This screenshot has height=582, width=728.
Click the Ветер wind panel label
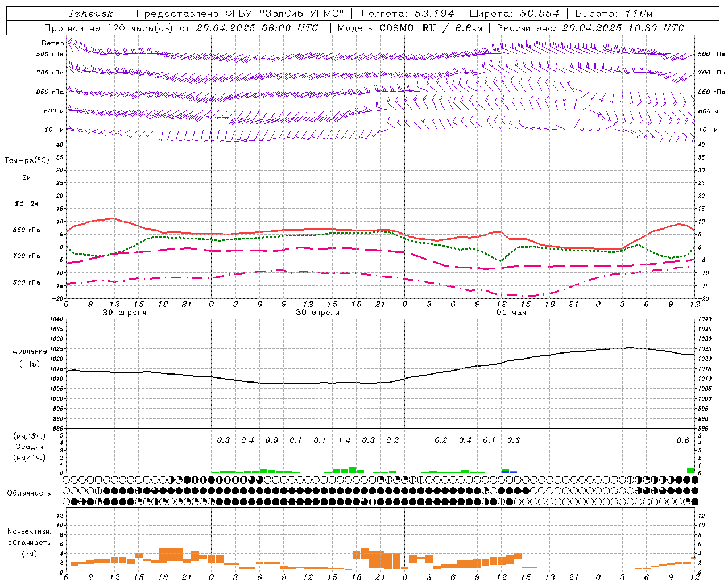click(x=52, y=43)
